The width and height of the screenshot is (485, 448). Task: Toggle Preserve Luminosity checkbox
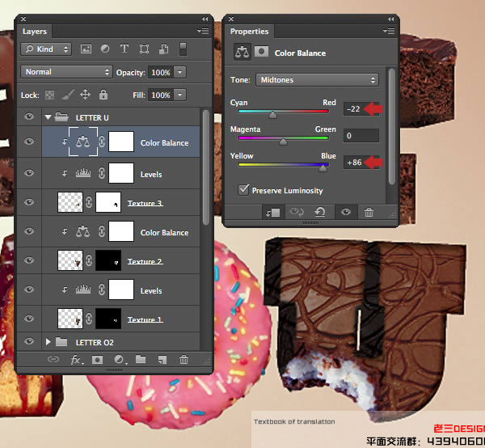pos(243,190)
